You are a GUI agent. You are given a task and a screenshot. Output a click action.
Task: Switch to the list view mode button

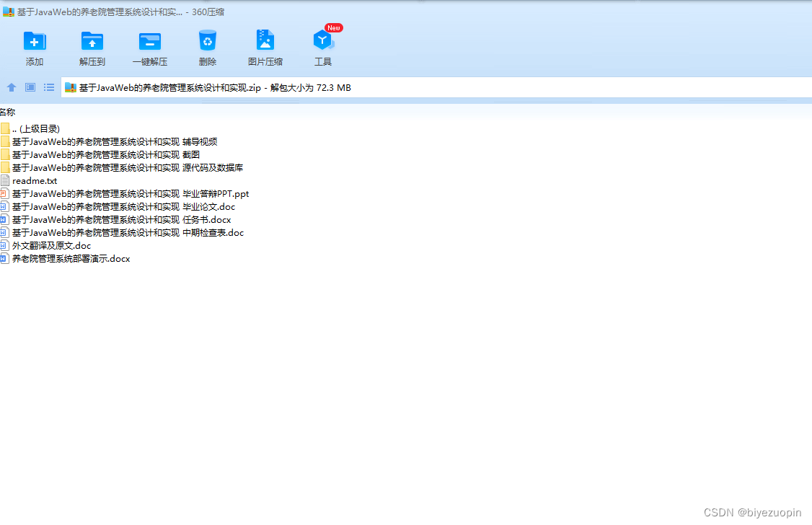[x=49, y=87]
